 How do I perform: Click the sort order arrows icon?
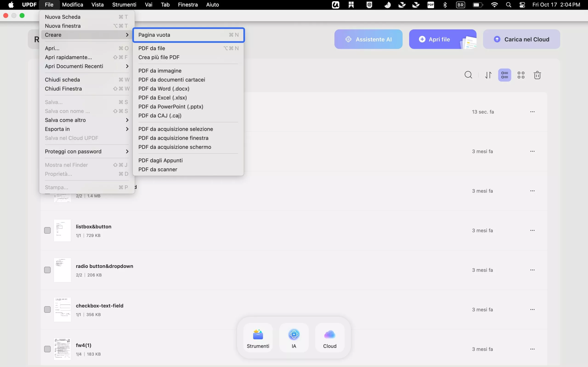pyautogui.click(x=488, y=75)
